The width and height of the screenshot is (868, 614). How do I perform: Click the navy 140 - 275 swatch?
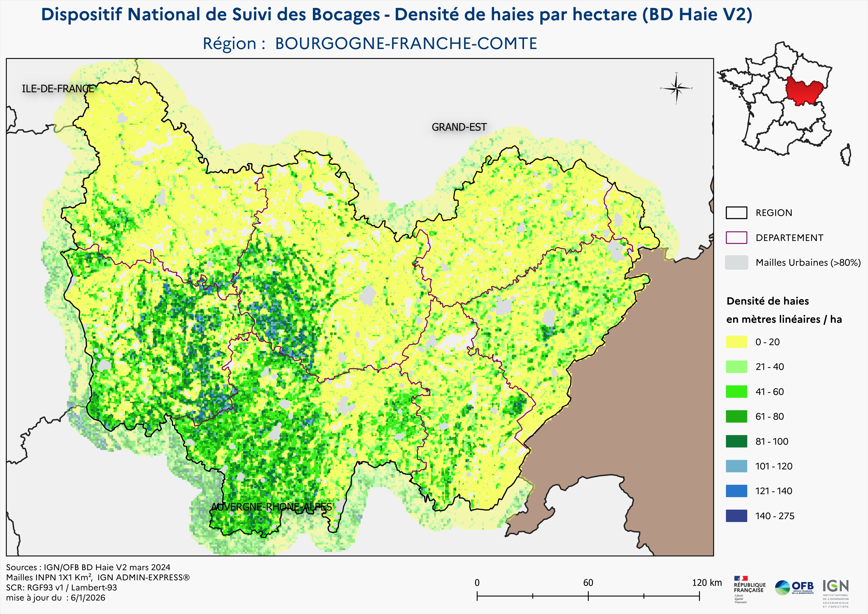[736, 516]
